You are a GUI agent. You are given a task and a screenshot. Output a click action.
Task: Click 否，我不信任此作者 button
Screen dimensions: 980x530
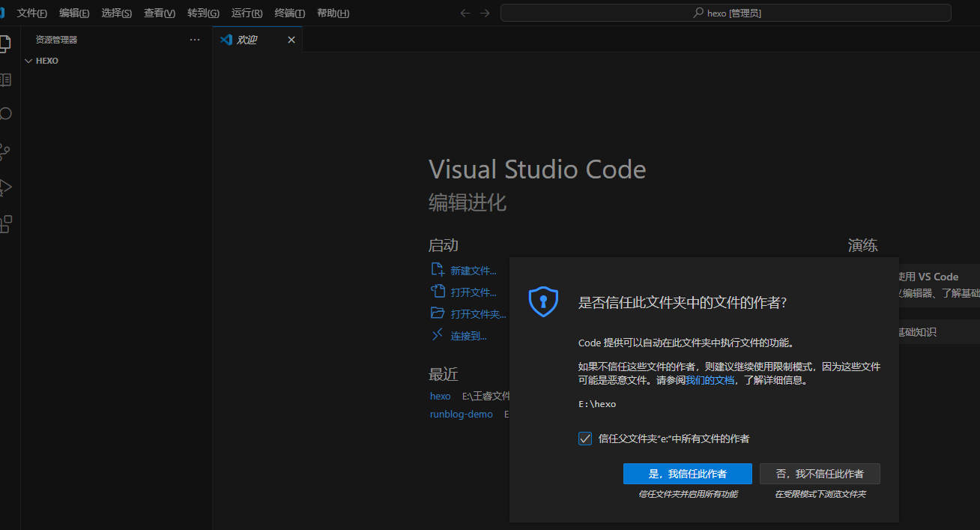pyautogui.click(x=819, y=474)
